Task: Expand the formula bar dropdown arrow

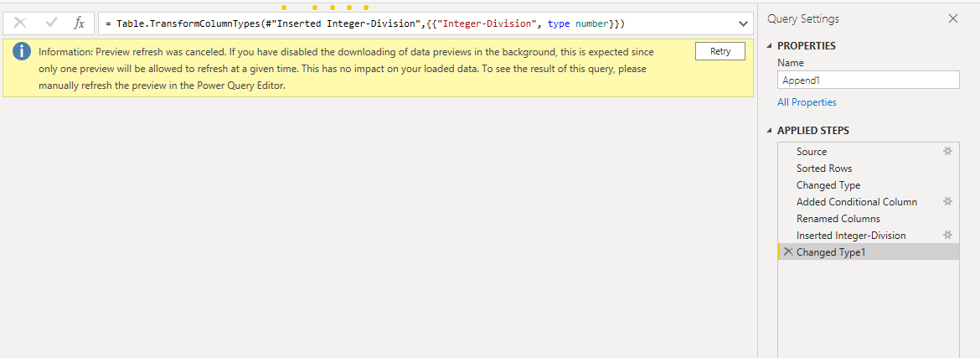Action: (743, 23)
